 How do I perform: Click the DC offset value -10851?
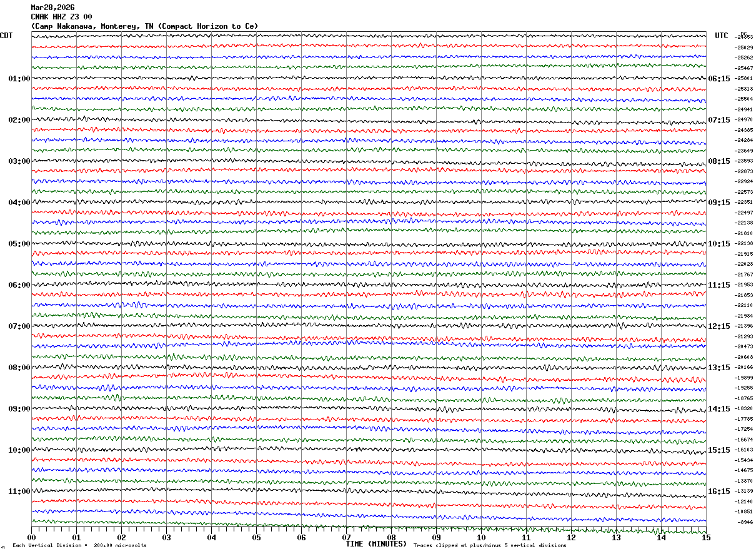tap(744, 512)
